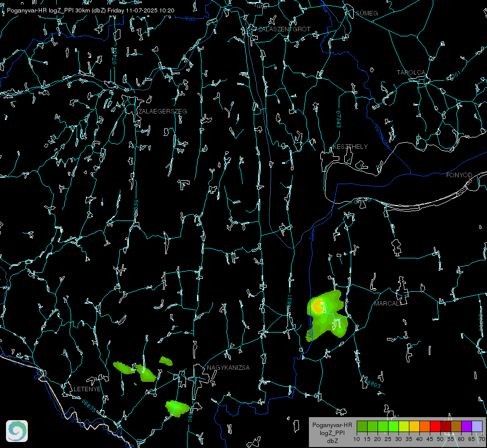Click the FONYÓD town label

click(459, 175)
